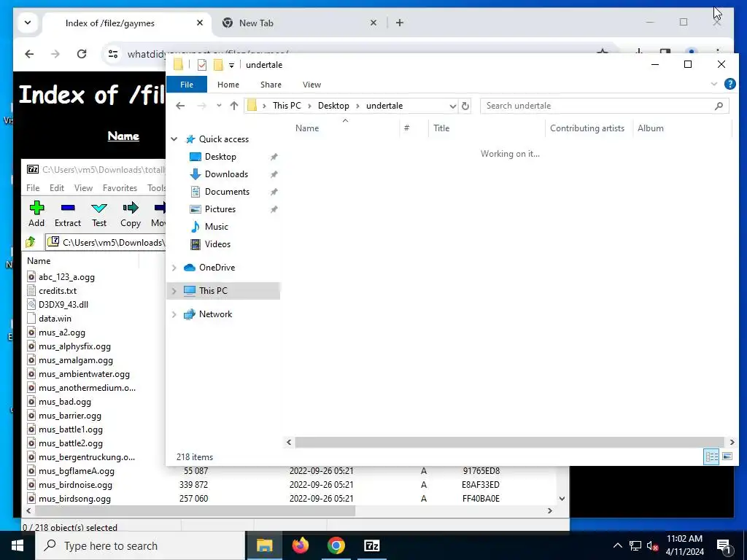Image resolution: width=747 pixels, height=560 pixels.
Task: Expand the OneDrive tree node
Action: point(174,268)
